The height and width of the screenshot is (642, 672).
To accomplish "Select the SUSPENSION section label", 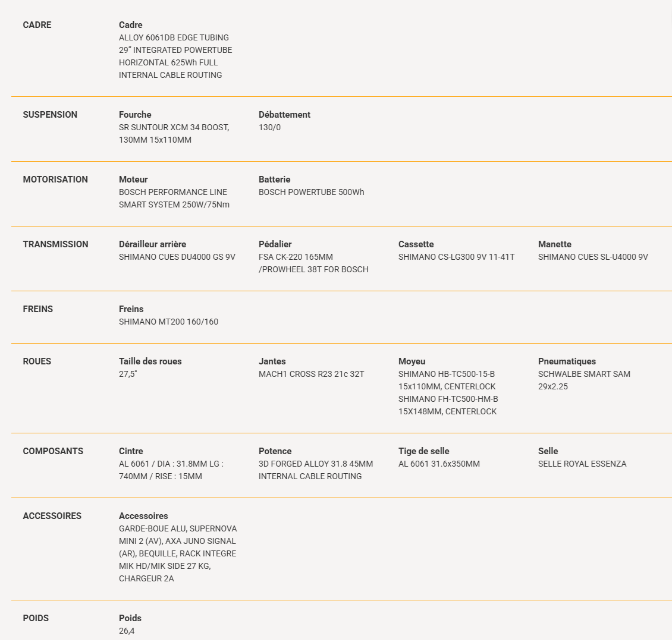I will point(50,115).
